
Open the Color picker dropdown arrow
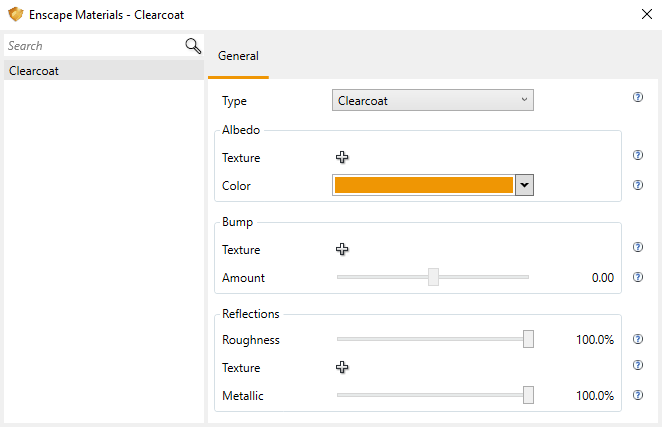pos(524,185)
